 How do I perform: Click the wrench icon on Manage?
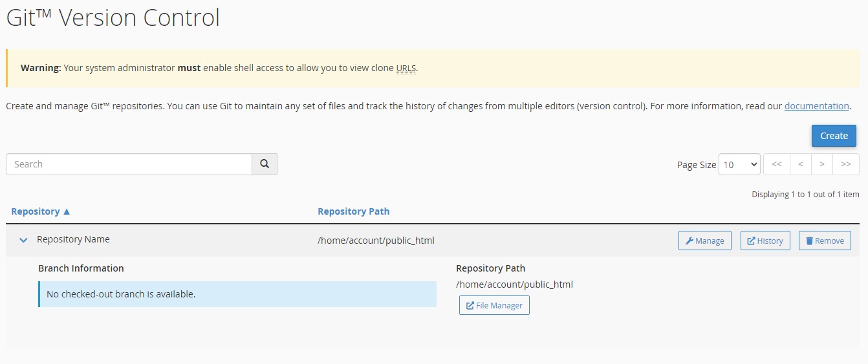pyautogui.click(x=689, y=241)
